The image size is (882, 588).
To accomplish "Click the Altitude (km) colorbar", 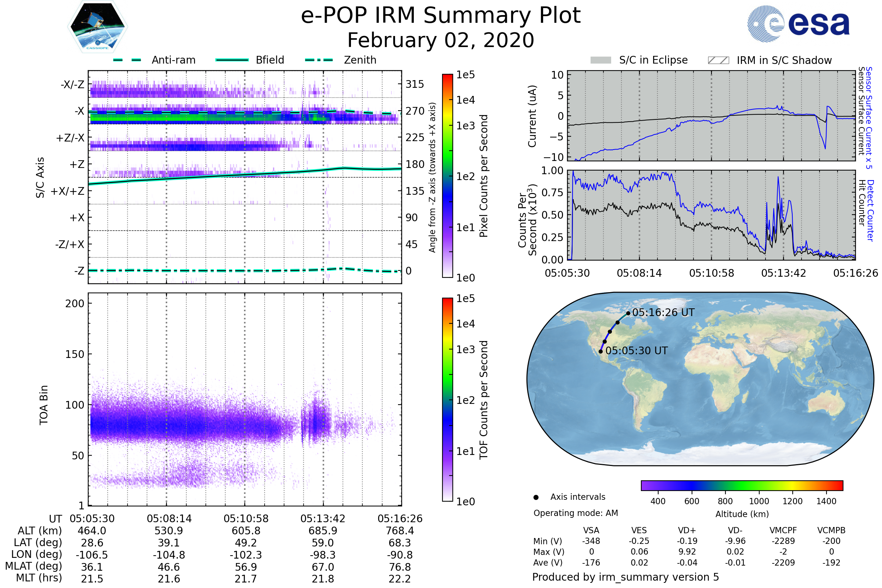I will (742, 485).
